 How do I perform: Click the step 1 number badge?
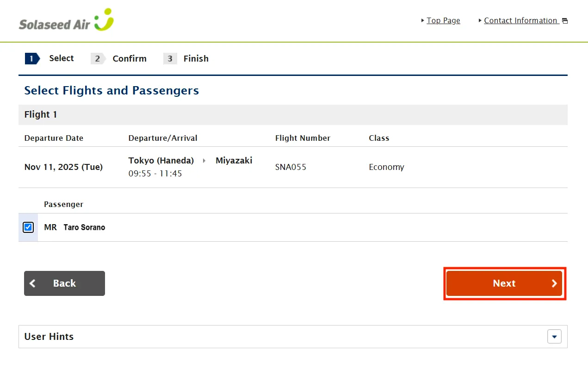[32, 58]
